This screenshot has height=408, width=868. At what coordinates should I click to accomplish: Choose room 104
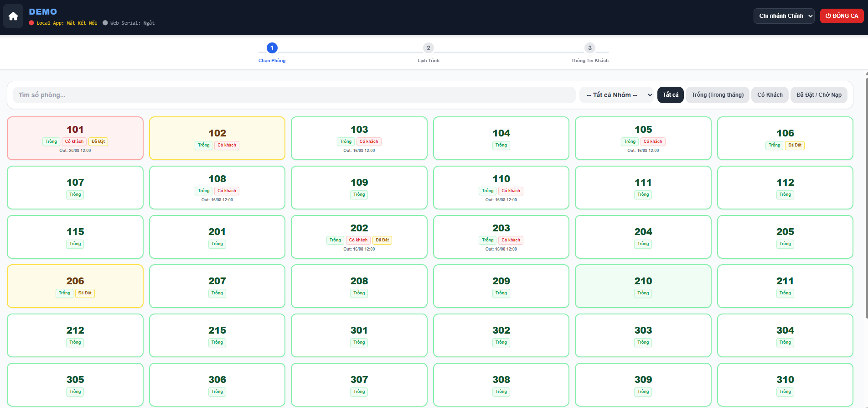click(x=501, y=138)
